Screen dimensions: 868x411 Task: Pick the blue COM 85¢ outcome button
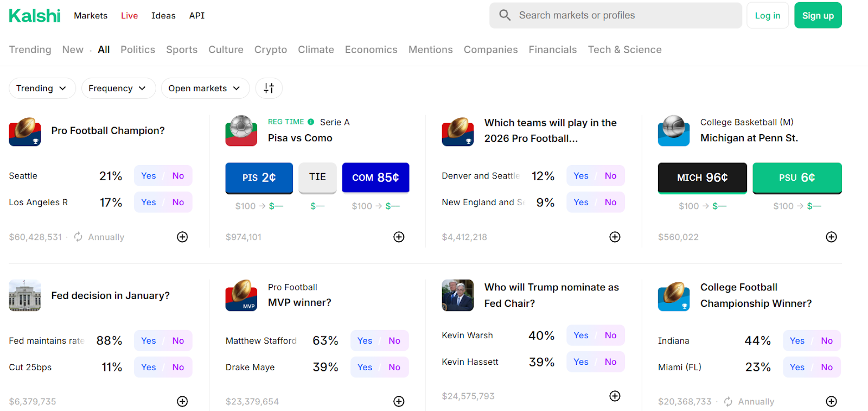click(375, 178)
